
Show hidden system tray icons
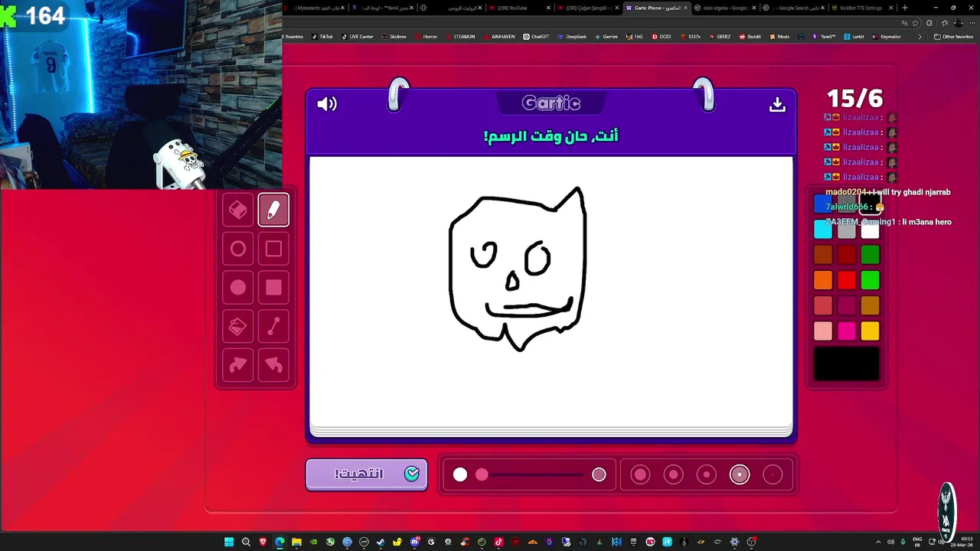point(878,542)
